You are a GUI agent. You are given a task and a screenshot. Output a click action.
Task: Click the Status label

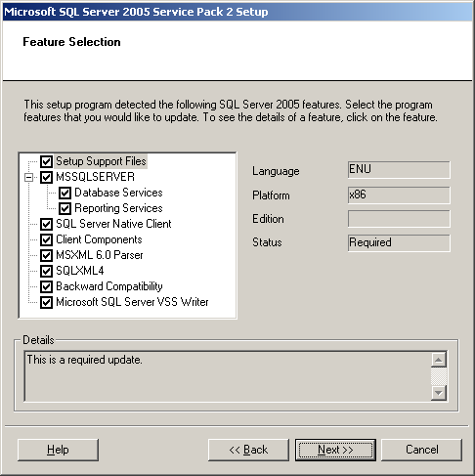click(267, 242)
